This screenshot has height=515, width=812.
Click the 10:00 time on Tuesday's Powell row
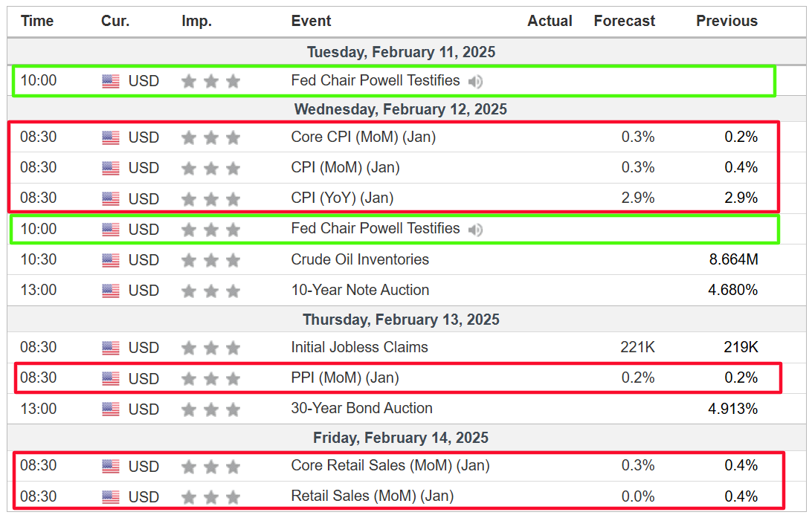click(39, 81)
